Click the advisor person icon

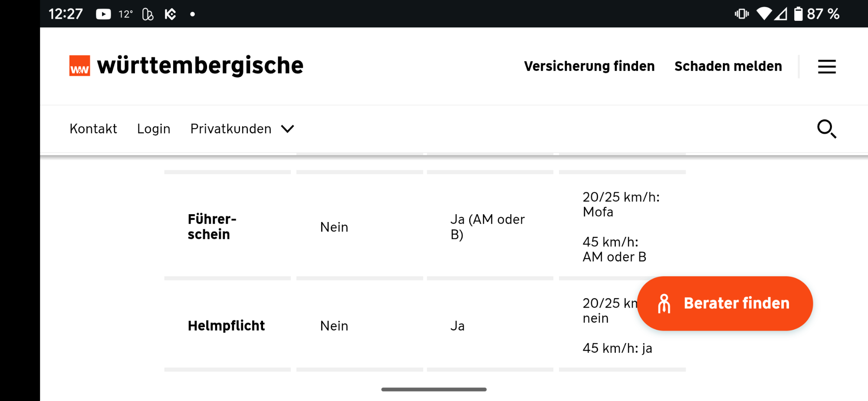(664, 304)
